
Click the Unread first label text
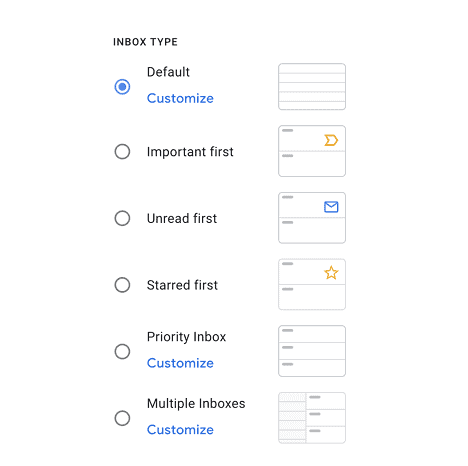[x=182, y=218]
